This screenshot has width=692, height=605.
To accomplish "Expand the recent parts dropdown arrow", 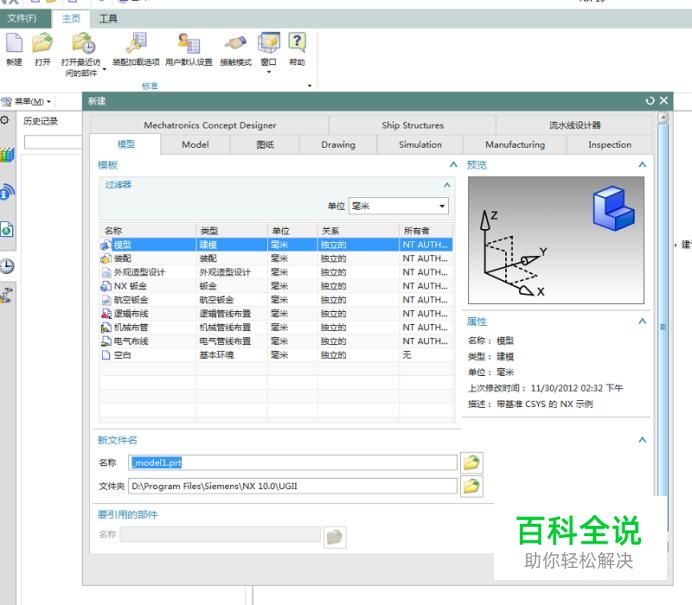I will 104,69.
